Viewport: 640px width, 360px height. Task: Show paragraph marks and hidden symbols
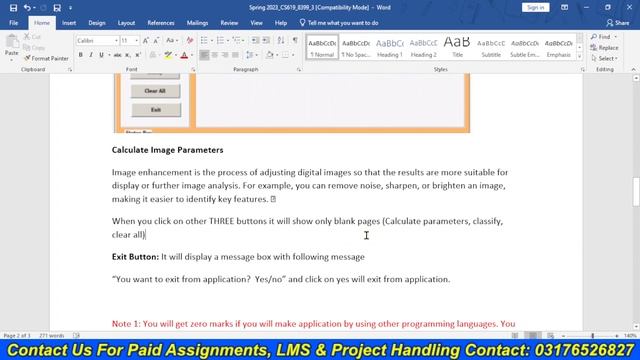coord(295,40)
